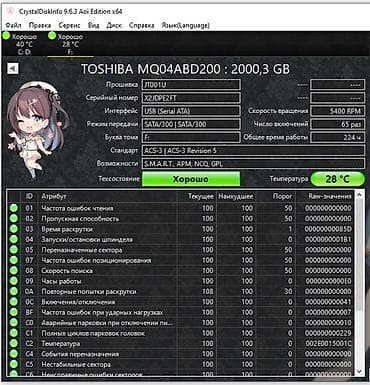Select the Нестабильные сектора attribute text
The width and height of the screenshot is (370, 385).
76,364
